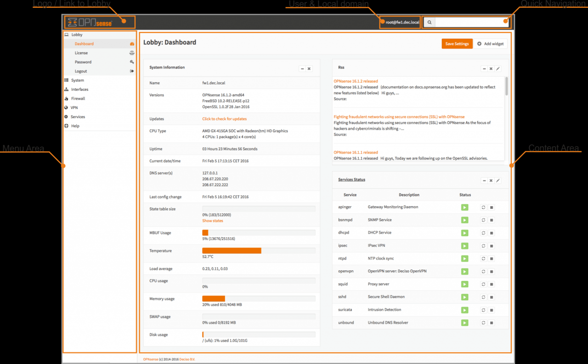Select Logout from the Lobby menu
This screenshot has width=588, height=364.
pyautogui.click(x=81, y=71)
